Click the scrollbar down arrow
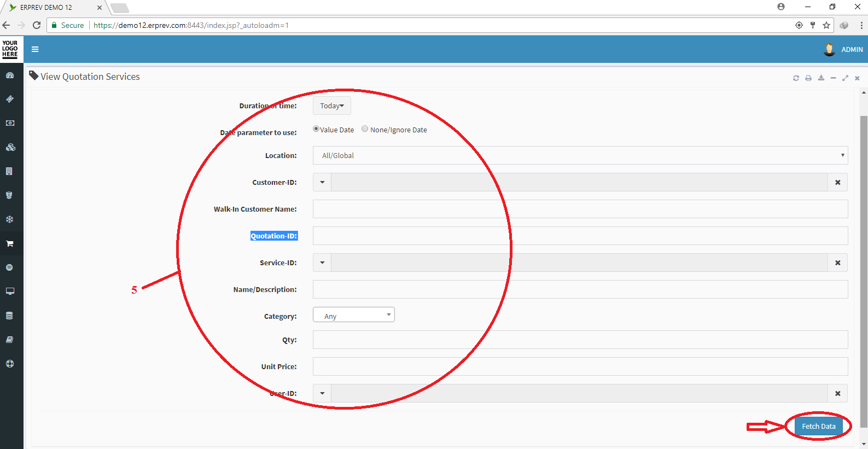Image resolution: width=868 pixels, height=449 pixels. pyautogui.click(x=864, y=444)
